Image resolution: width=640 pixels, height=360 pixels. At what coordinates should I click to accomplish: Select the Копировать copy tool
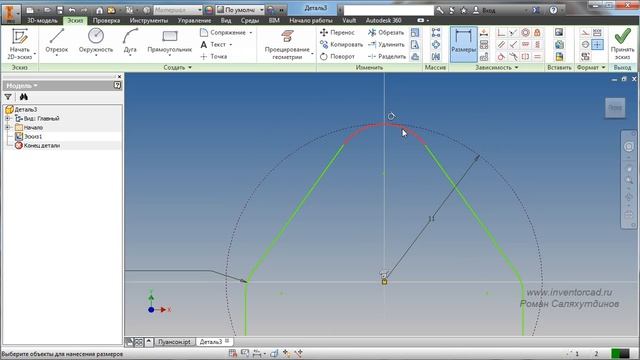pos(341,44)
